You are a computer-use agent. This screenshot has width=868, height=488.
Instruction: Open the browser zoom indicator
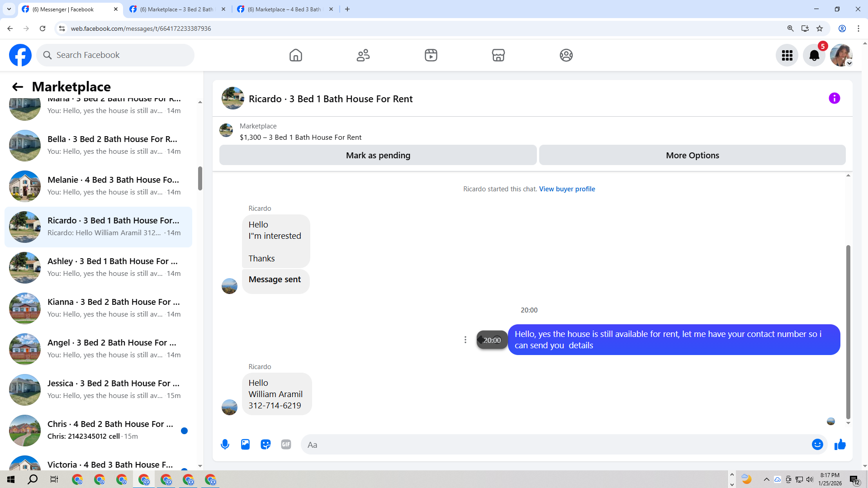(790, 28)
